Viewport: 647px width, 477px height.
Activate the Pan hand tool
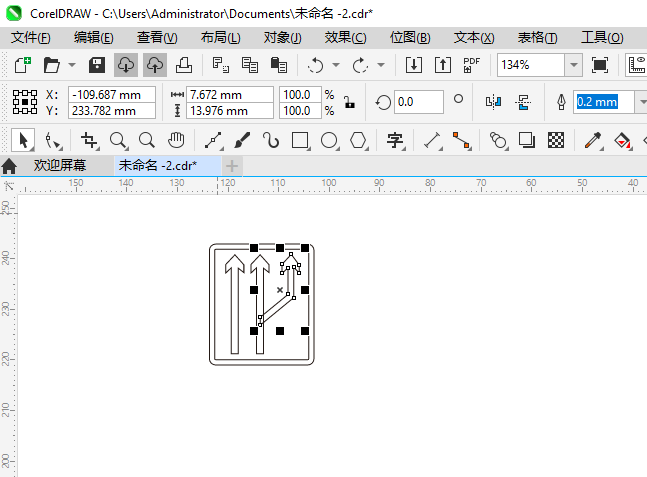click(x=176, y=140)
